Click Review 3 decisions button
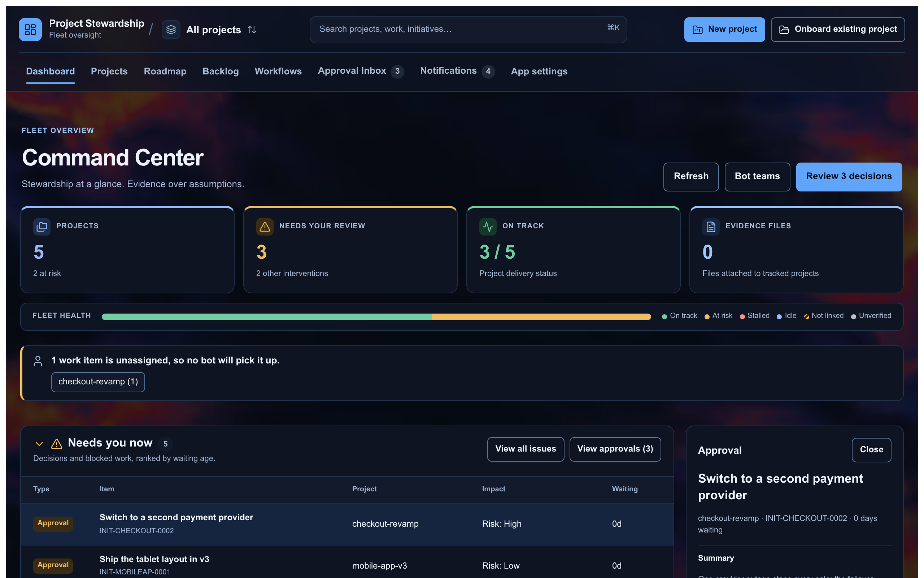This screenshot has height=578, width=924. click(849, 177)
